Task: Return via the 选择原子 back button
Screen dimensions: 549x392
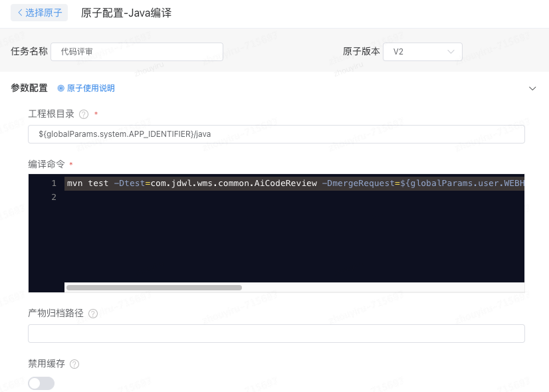Action: pos(39,13)
